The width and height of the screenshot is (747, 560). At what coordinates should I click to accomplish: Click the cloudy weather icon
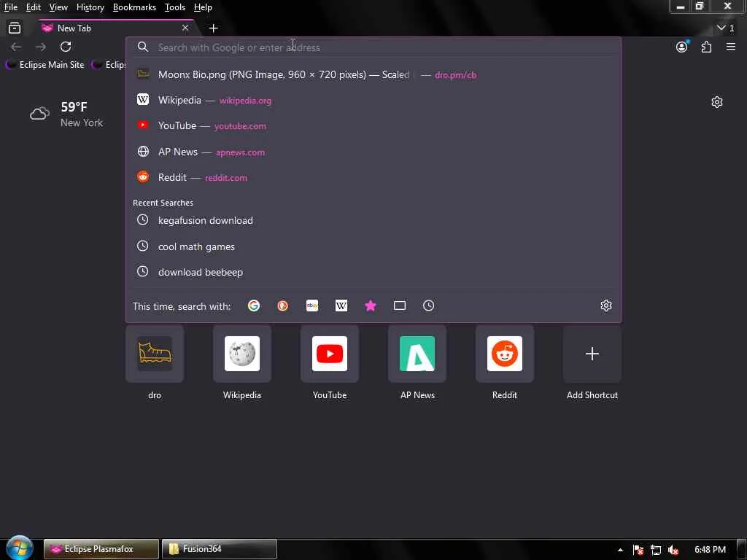click(x=39, y=114)
